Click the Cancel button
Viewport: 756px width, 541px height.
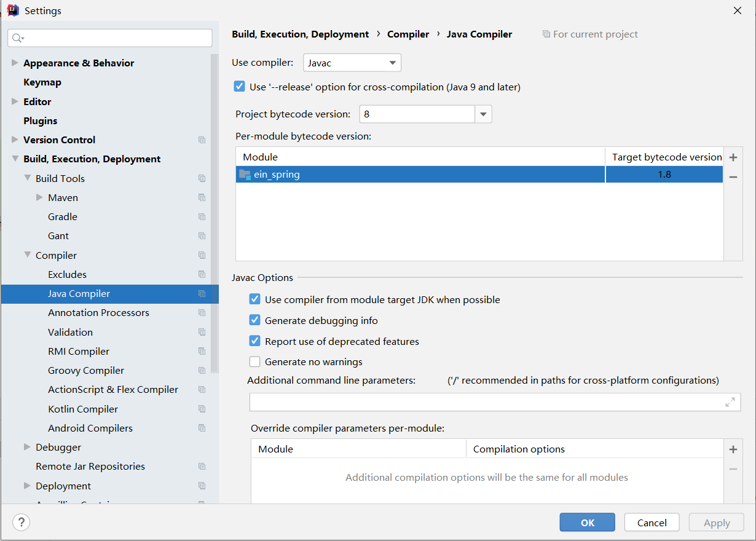(652, 523)
